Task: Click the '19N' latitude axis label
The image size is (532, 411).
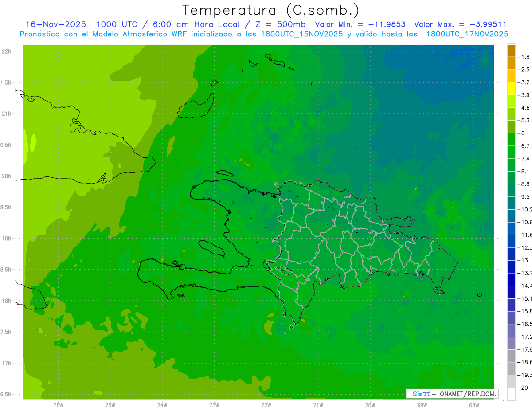Action: coord(7,239)
